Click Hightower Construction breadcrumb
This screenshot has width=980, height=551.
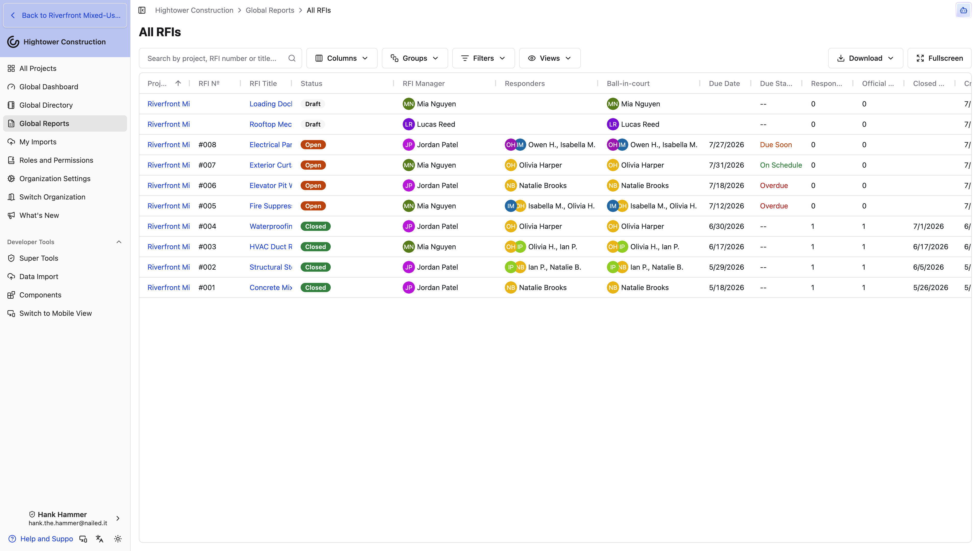point(194,10)
